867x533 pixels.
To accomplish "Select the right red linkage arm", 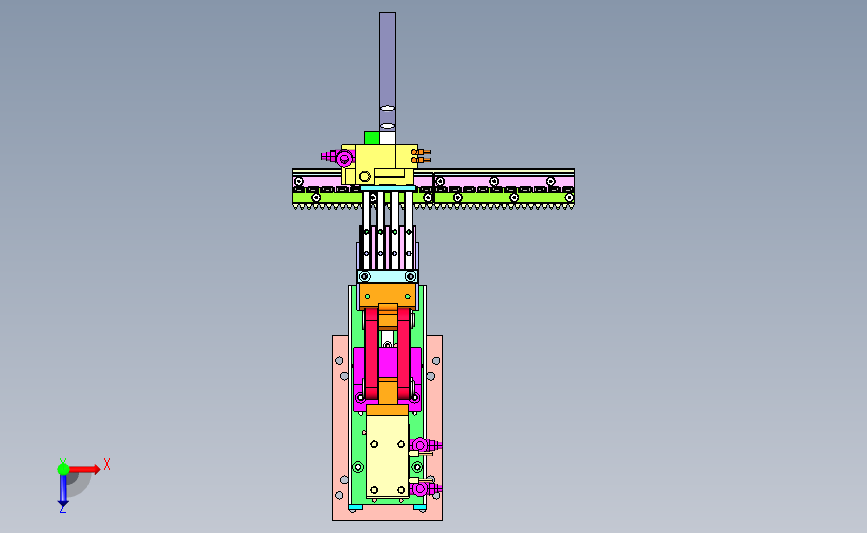I will click(x=404, y=354).
